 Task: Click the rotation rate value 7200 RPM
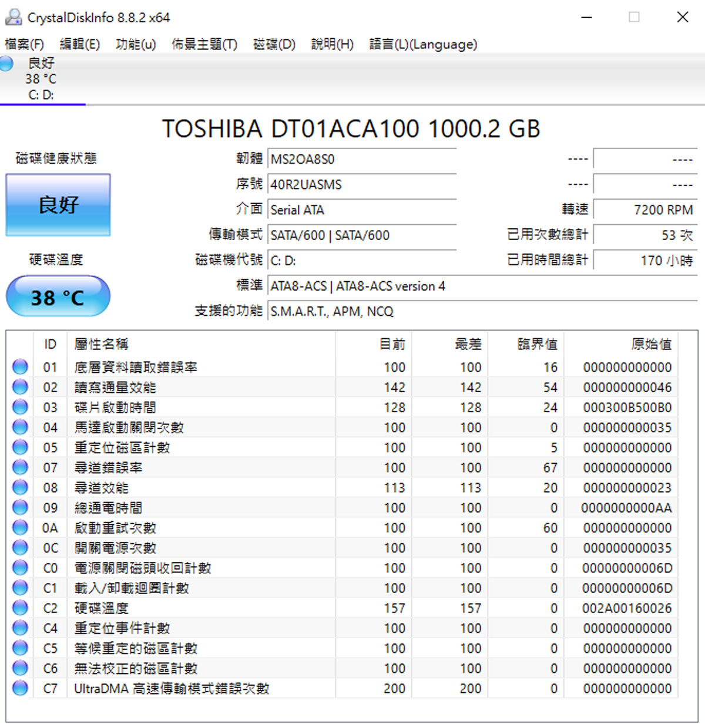[x=645, y=210]
